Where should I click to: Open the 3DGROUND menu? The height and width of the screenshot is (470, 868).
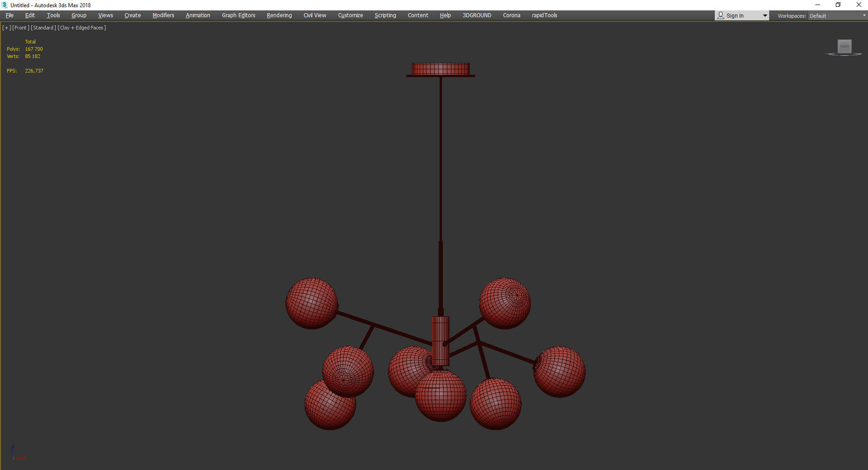click(477, 15)
